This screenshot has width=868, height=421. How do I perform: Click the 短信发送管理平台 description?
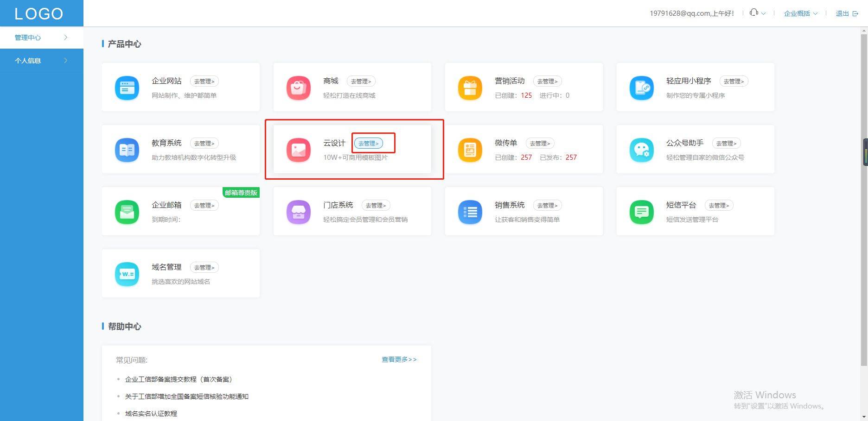click(692, 220)
